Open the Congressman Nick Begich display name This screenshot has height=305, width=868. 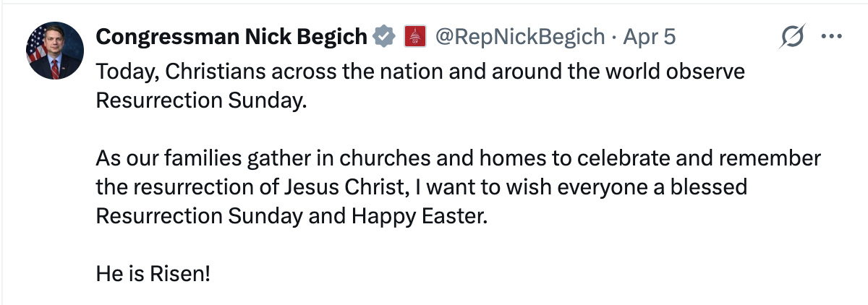coord(231,36)
